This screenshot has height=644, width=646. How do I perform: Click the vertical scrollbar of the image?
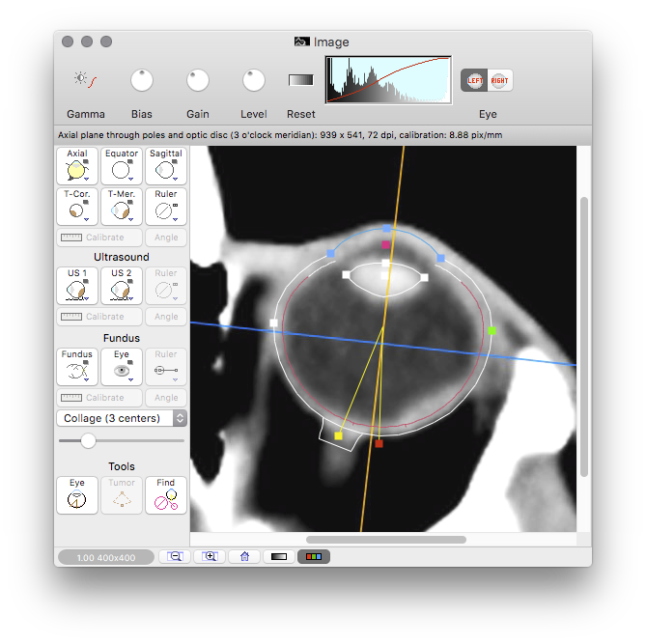point(584,337)
